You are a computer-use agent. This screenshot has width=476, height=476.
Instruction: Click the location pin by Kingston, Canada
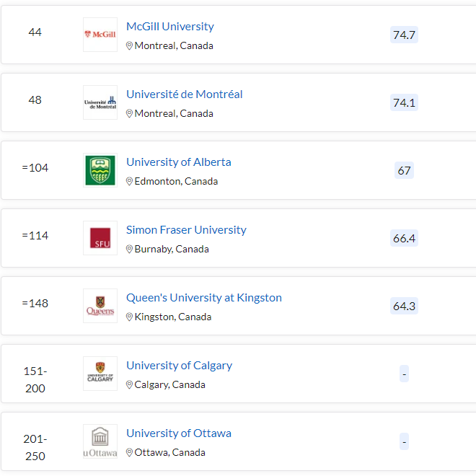(x=129, y=317)
